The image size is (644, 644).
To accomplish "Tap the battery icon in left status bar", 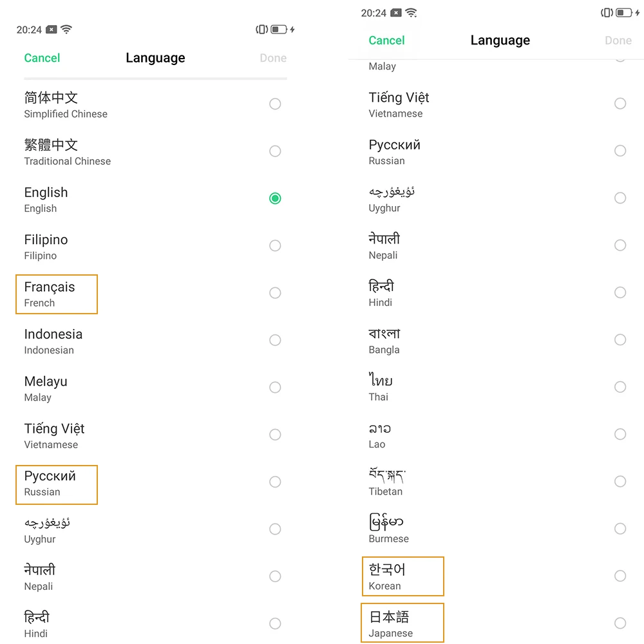I will [x=278, y=29].
